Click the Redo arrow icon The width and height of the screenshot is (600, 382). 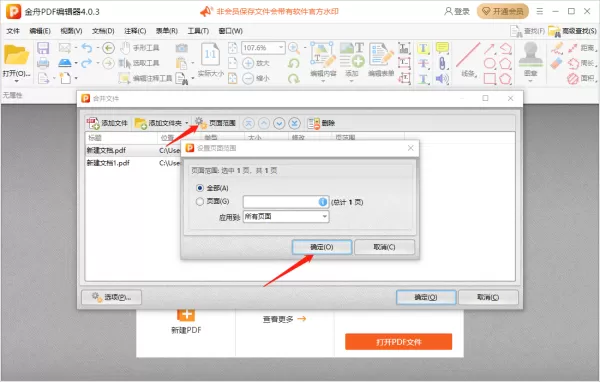[87, 63]
